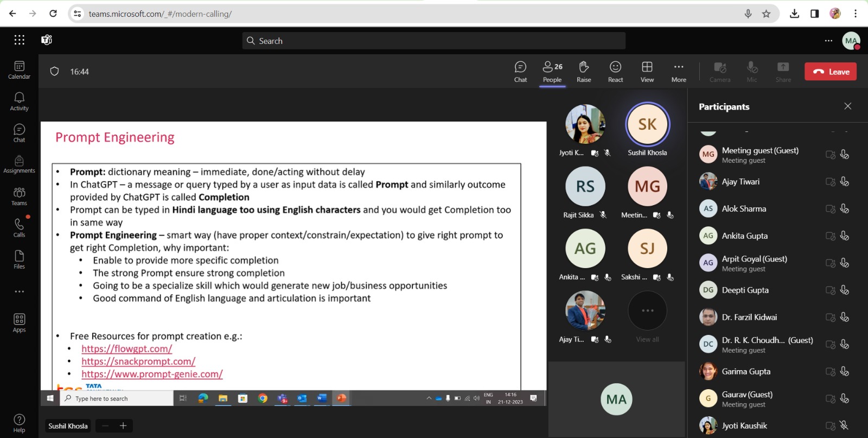Image resolution: width=868 pixels, height=438 pixels.
Task: Open the browser side panel
Action: (x=815, y=14)
